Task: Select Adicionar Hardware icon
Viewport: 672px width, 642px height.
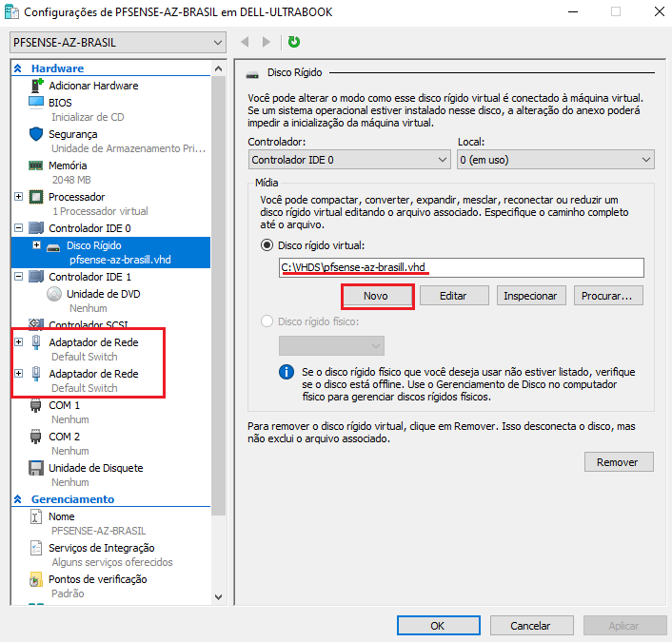Action: pos(36,86)
